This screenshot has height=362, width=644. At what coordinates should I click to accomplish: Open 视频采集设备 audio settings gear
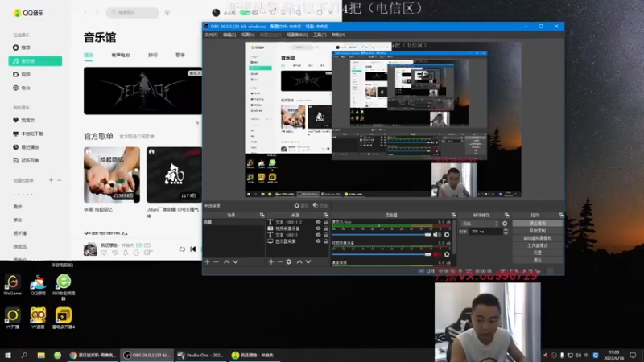[x=447, y=254]
